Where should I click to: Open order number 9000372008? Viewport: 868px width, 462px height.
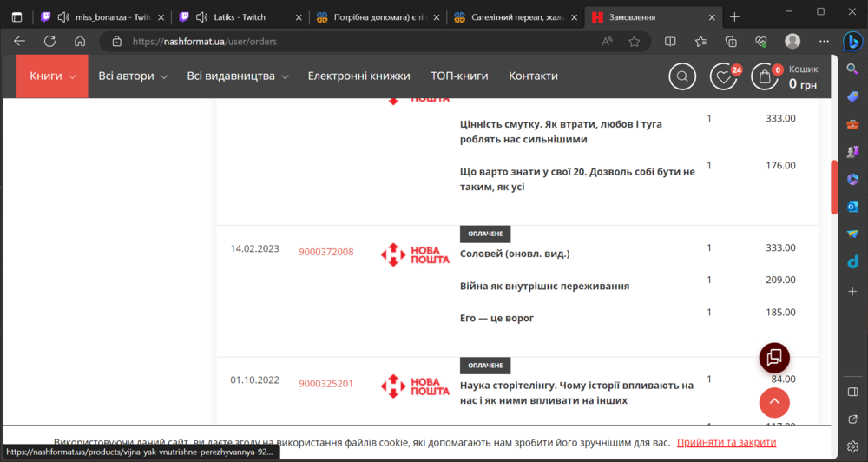(326, 252)
